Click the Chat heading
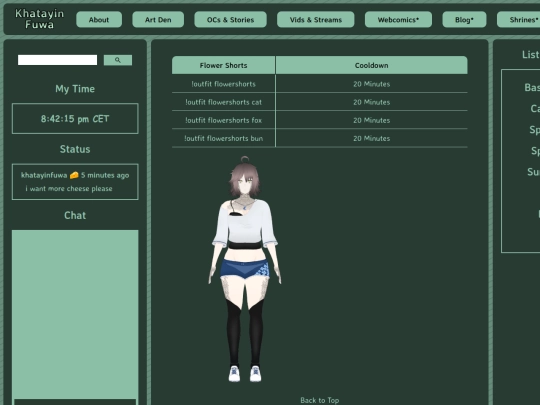This screenshot has height=405, width=540. pyautogui.click(x=75, y=215)
